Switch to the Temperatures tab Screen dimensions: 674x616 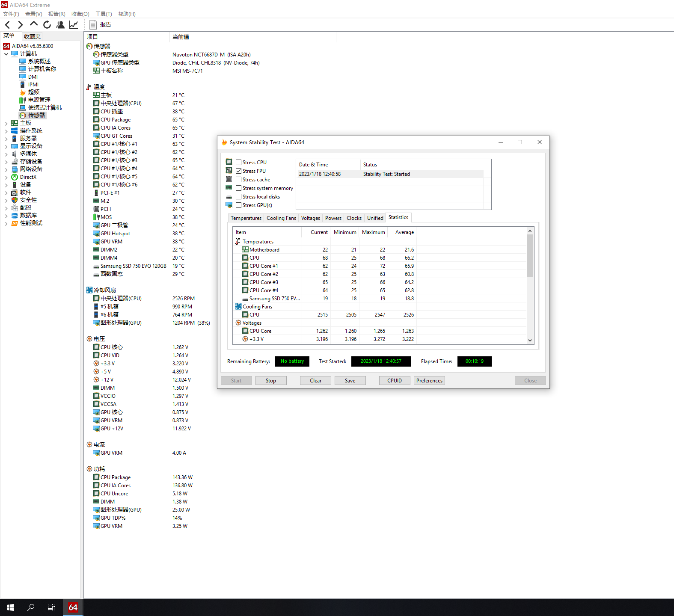(246, 218)
